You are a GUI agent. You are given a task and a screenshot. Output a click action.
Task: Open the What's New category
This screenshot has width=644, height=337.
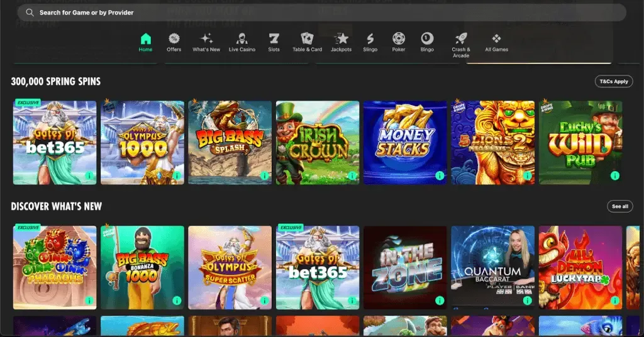coord(206,43)
